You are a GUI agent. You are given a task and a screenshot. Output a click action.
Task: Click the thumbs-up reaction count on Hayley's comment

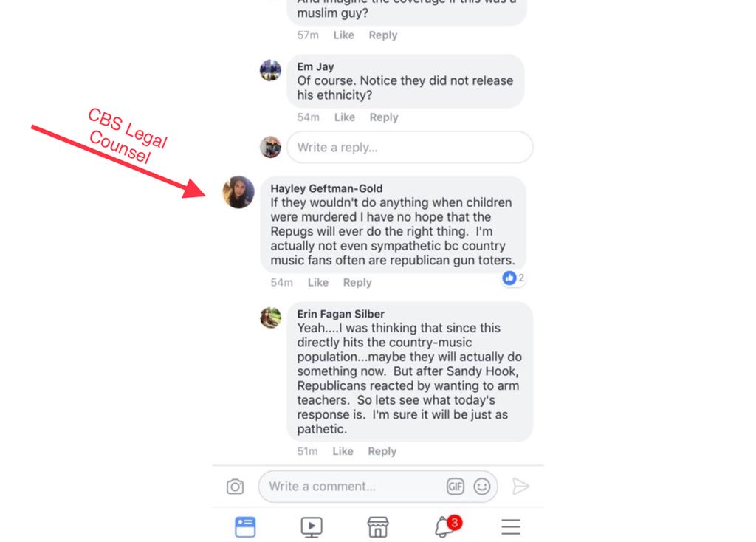click(x=514, y=278)
